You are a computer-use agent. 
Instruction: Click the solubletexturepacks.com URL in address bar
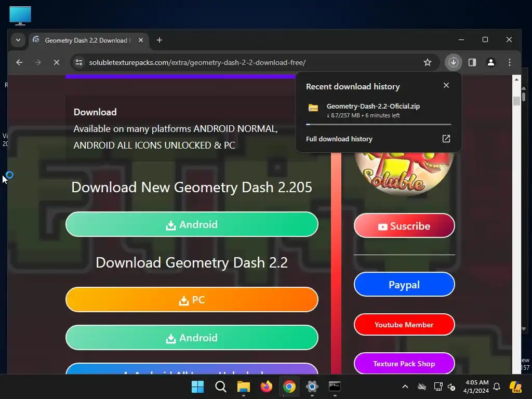tap(197, 62)
